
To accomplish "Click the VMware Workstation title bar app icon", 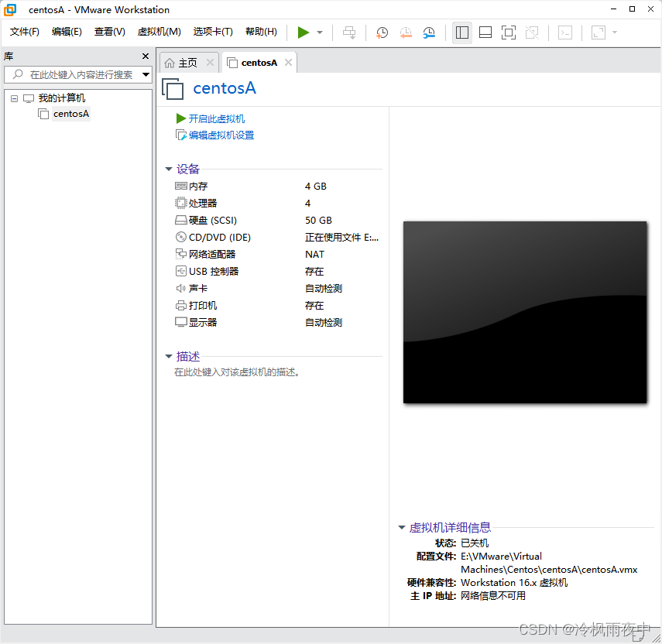I will tap(10, 10).
